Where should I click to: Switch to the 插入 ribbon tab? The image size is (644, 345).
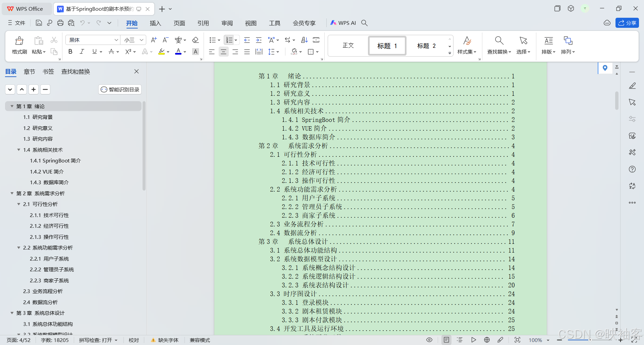pyautogui.click(x=155, y=23)
